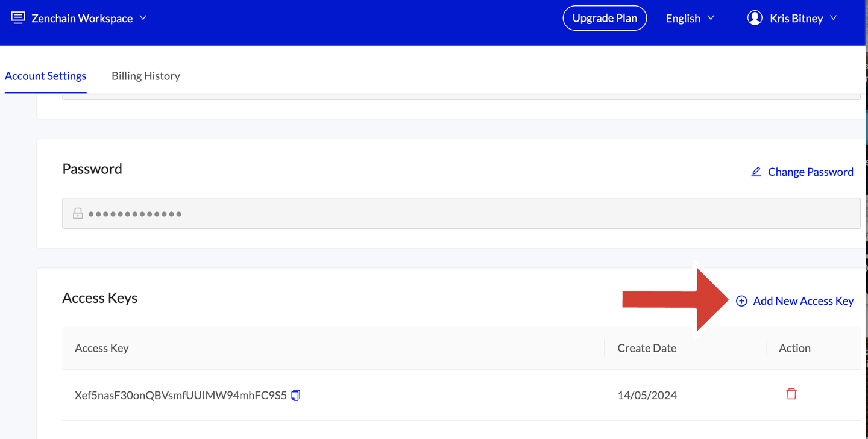Image resolution: width=868 pixels, height=439 pixels.
Task: Click the Kris Bitney avatar icon
Action: click(755, 17)
